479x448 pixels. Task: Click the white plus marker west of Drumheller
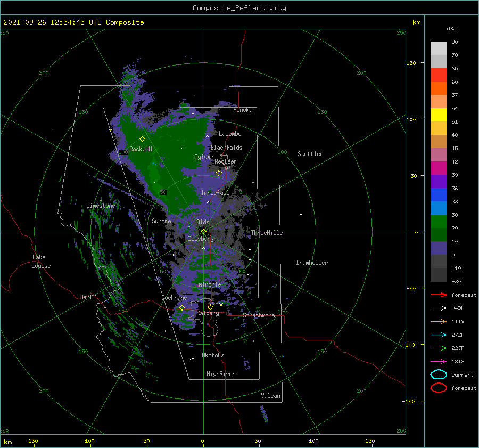click(x=301, y=214)
